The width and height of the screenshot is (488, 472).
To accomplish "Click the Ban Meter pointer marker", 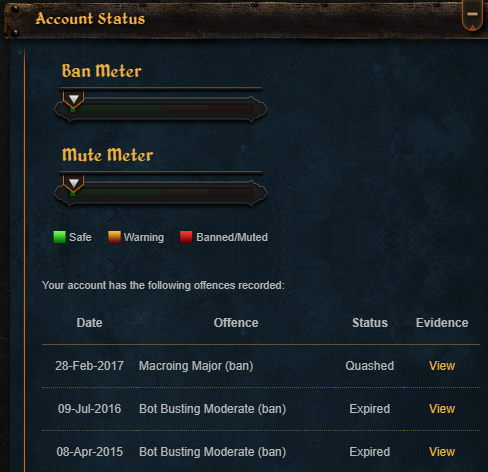I will 74,99.
